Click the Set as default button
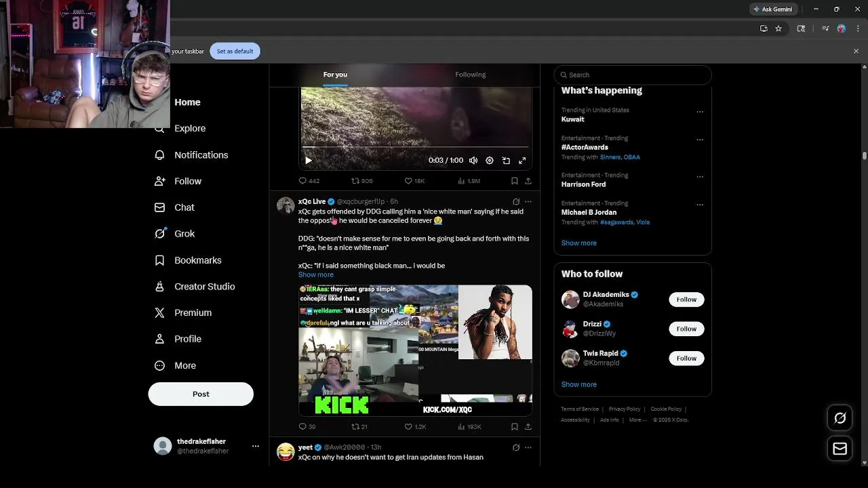This screenshot has height=488, width=868. coord(235,52)
